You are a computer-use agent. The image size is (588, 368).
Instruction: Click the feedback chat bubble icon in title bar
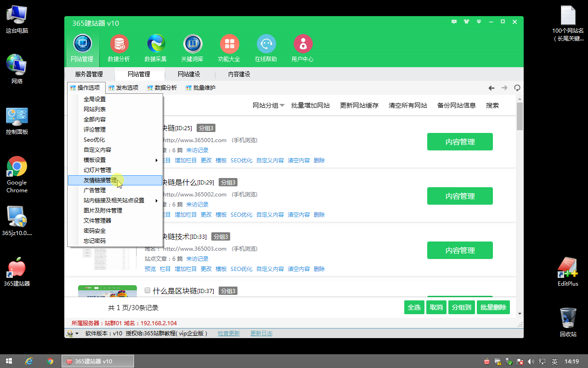(454, 22)
